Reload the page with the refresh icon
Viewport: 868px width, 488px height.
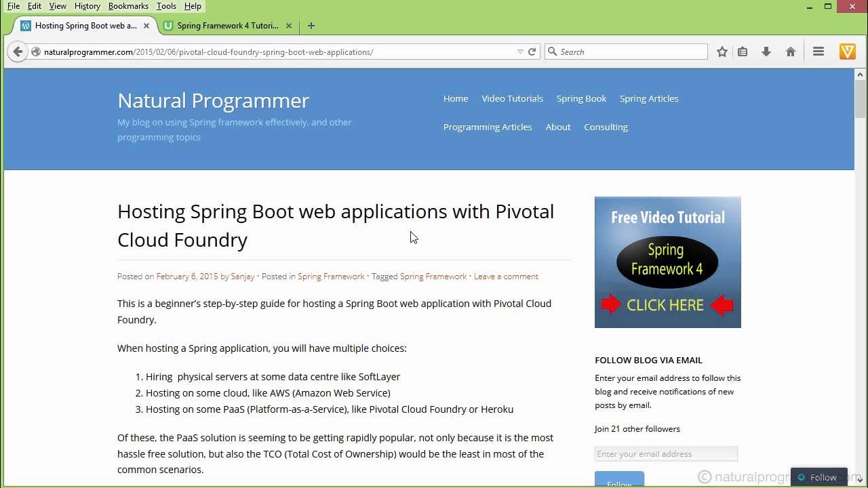pyautogui.click(x=532, y=52)
